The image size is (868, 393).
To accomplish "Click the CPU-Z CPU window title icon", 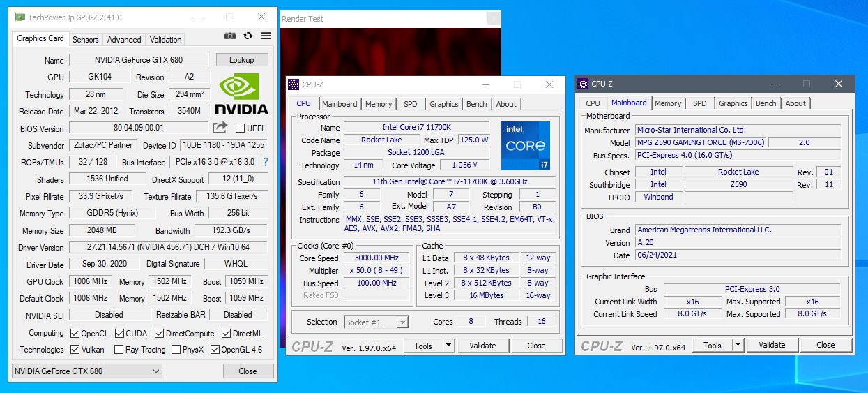I will [294, 84].
